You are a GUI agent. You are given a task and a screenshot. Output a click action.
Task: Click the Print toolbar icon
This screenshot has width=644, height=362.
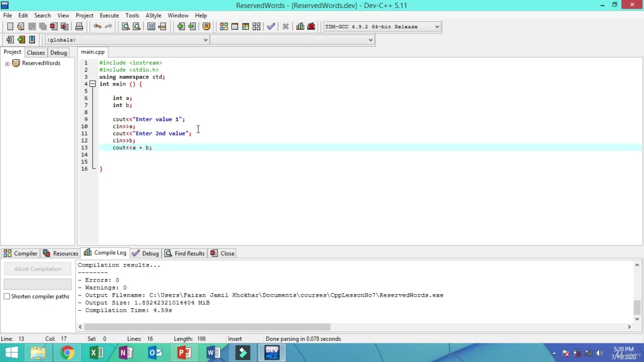point(79,27)
